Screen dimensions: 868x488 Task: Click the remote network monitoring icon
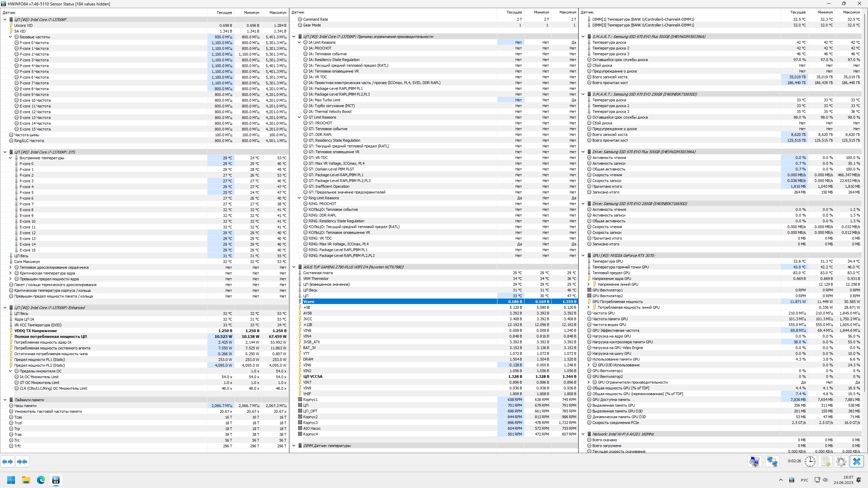point(772,462)
